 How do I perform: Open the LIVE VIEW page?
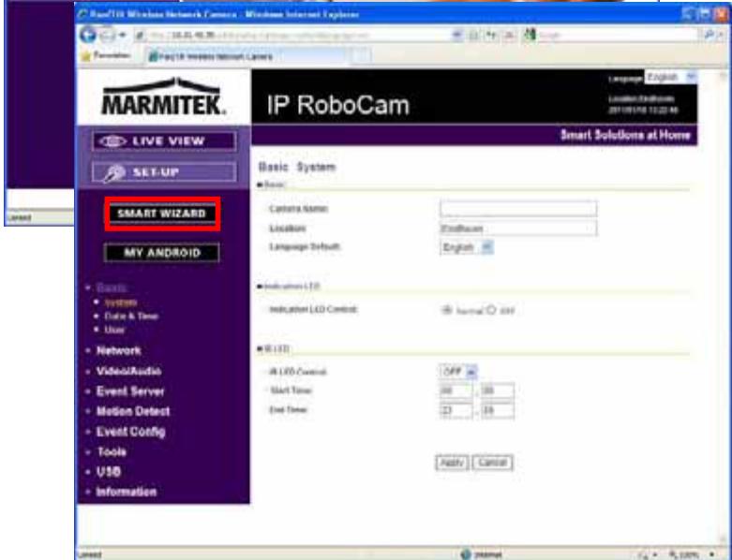coord(164,141)
